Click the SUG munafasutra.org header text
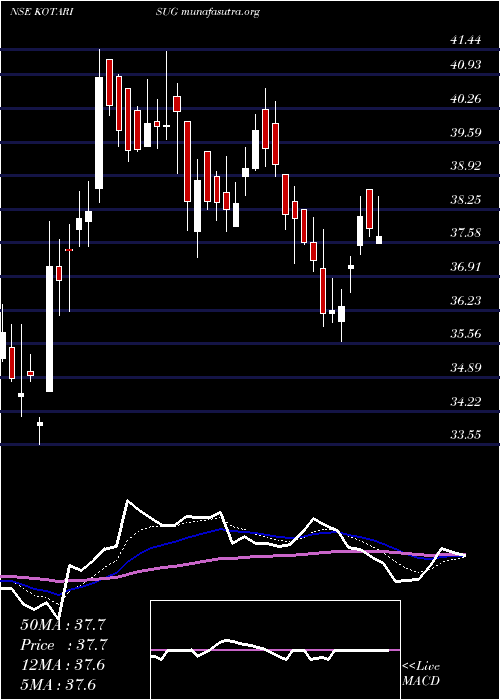Screen dimensions: 500x700 208,12
